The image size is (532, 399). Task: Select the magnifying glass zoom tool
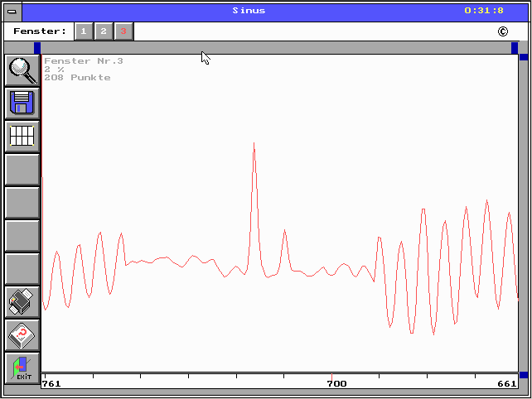click(22, 70)
